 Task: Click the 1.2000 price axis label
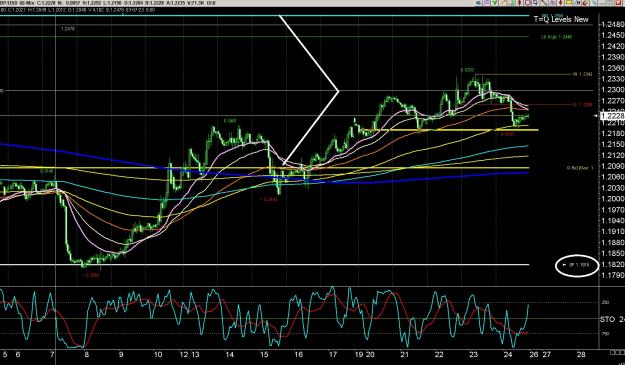(613, 199)
